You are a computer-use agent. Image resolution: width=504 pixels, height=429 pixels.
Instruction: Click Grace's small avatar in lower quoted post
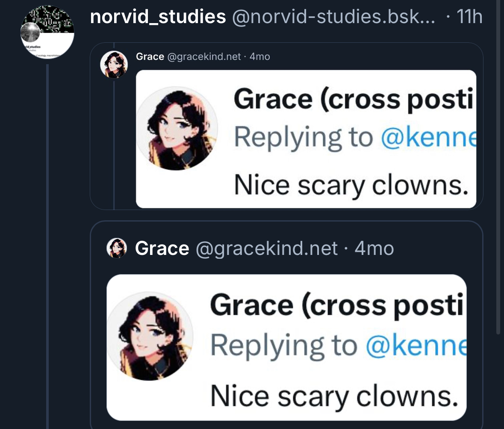117,248
